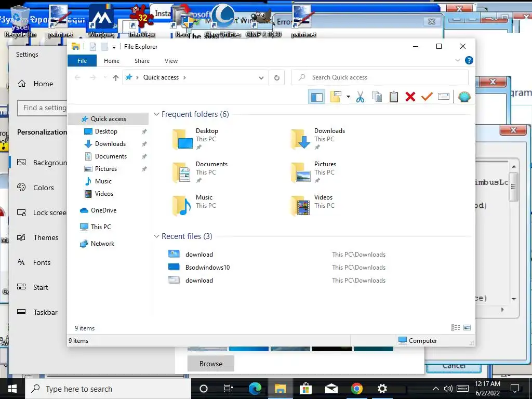Open Task View from taskbar
This screenshot has width=532, height=399.
[x=229, y=389]
